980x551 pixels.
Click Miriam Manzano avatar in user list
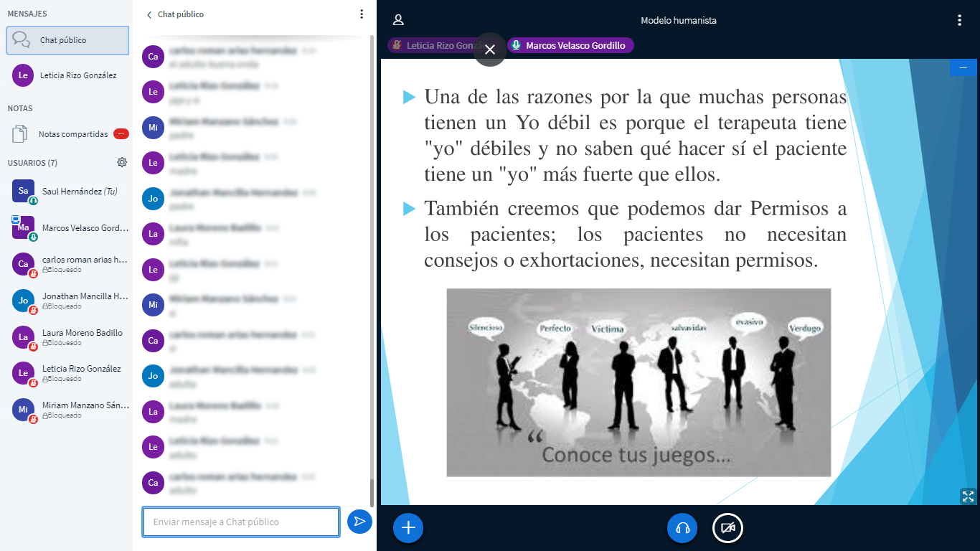pos(24,409)
